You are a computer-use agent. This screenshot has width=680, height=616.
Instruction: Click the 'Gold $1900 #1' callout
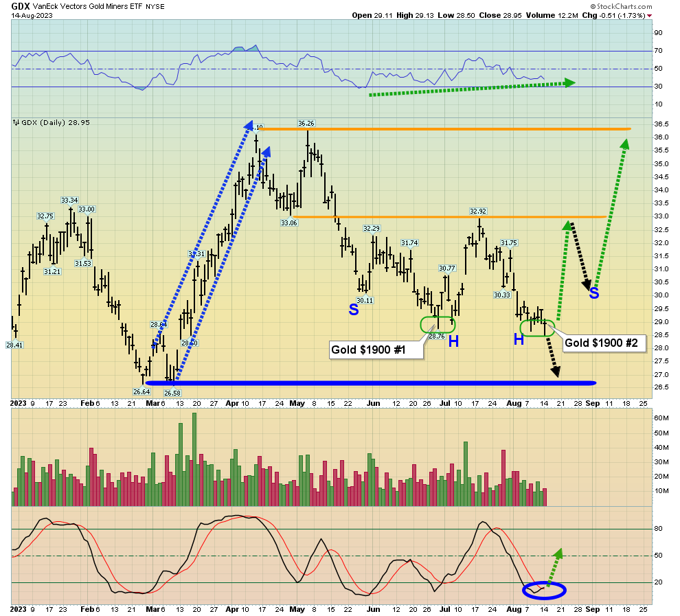(x=376, y=350)
